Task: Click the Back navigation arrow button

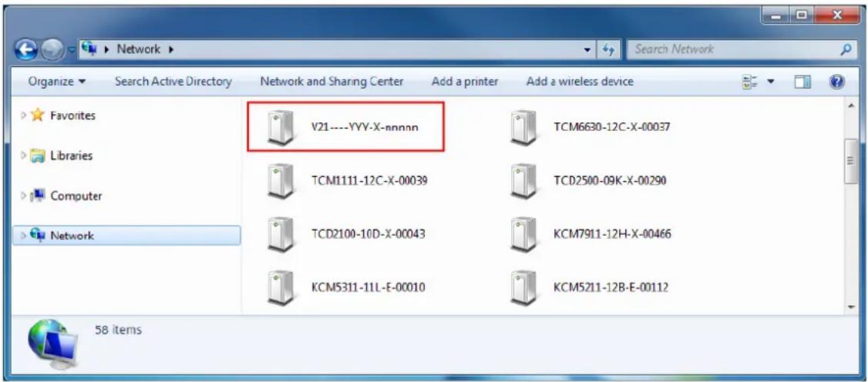Action: coord(26,50)
